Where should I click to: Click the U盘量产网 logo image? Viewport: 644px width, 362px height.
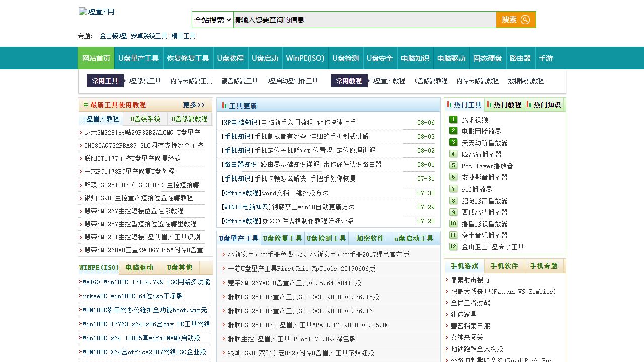coord(97,12)
